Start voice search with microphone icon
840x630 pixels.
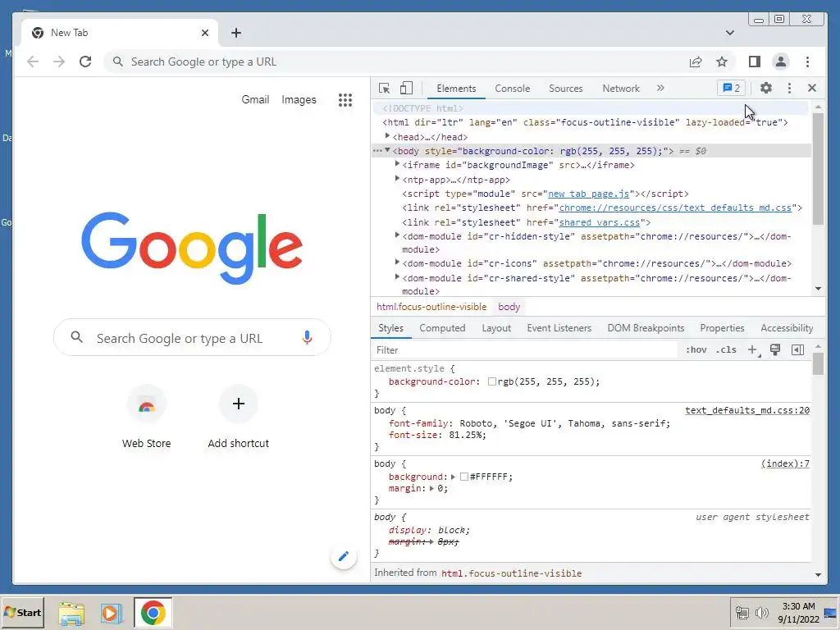[307, 337]
